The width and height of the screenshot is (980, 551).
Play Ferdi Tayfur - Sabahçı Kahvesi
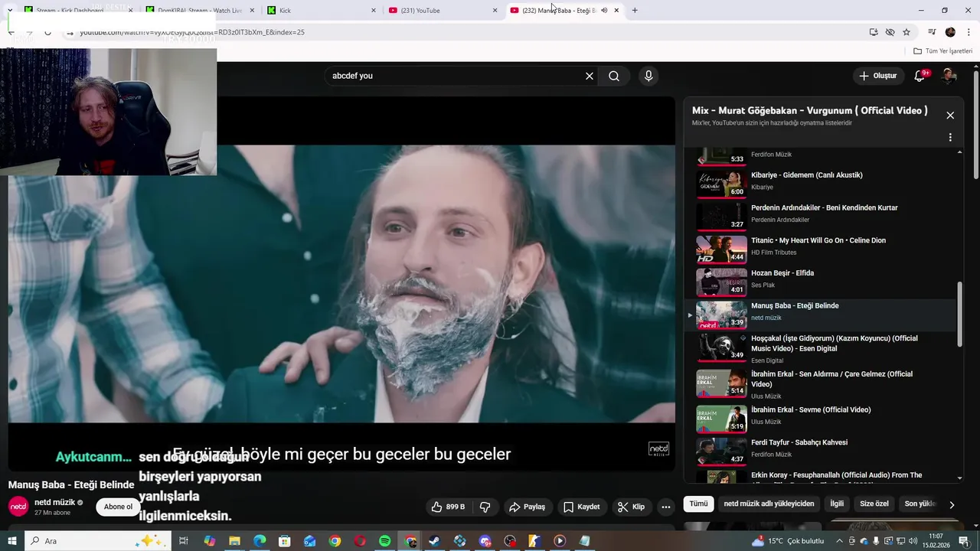(x=825, y=451)
